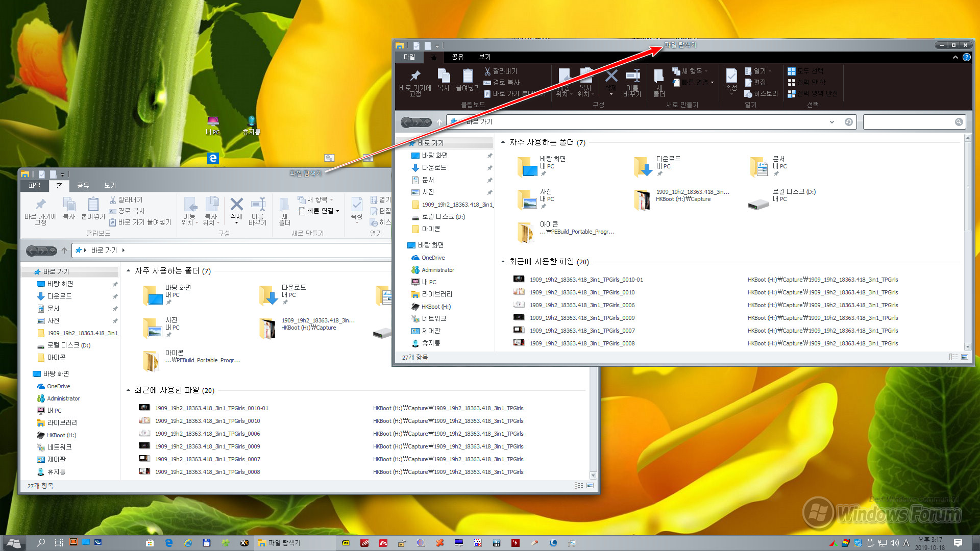Minimize the ribbon in dark-ribbon window
This screenshot has height=551, width=980.
(x=955, y=57)
